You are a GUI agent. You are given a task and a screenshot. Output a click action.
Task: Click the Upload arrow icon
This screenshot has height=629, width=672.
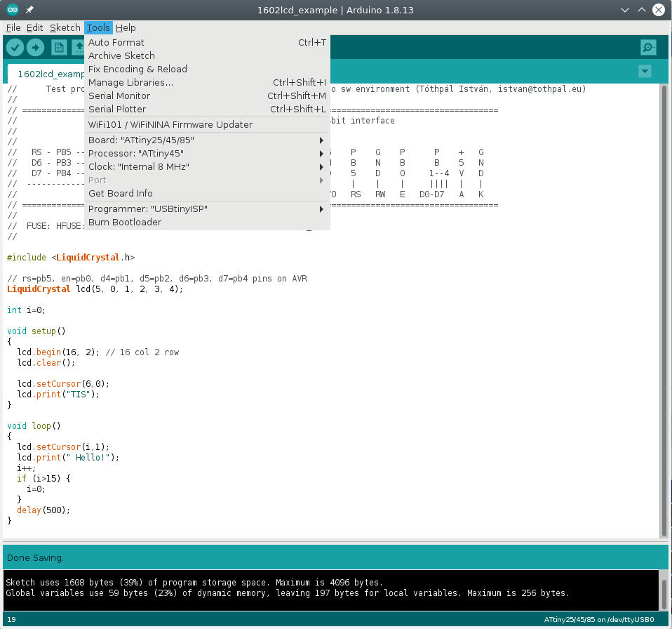pos(36,47)
